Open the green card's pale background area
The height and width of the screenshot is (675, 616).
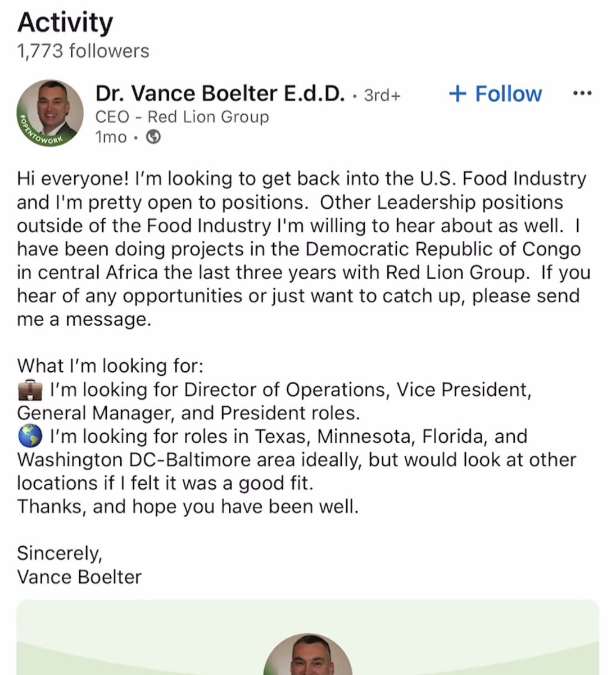click(x=141, y=641)
